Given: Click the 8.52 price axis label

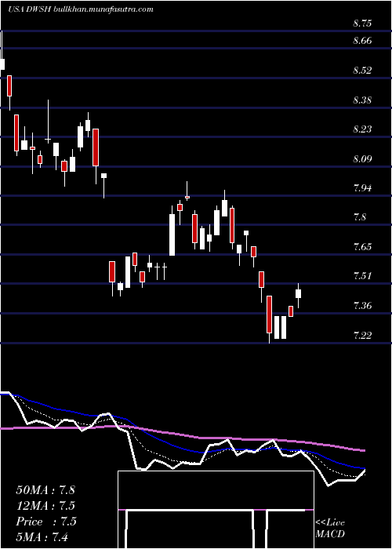Looking at the screenshot, I should (x=362, y=71).
